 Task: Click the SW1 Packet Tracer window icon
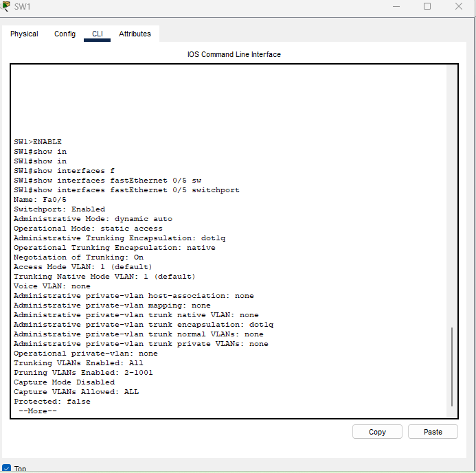tap(6, 6)
